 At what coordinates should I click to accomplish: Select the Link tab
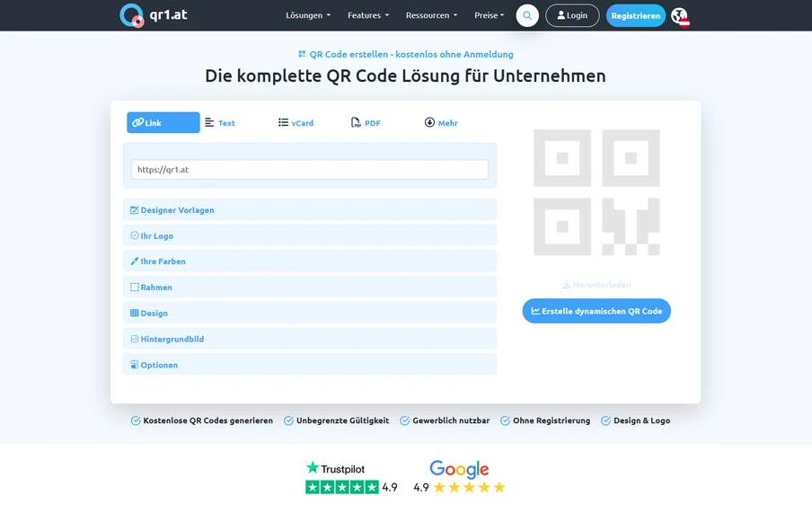pos(163,123)
